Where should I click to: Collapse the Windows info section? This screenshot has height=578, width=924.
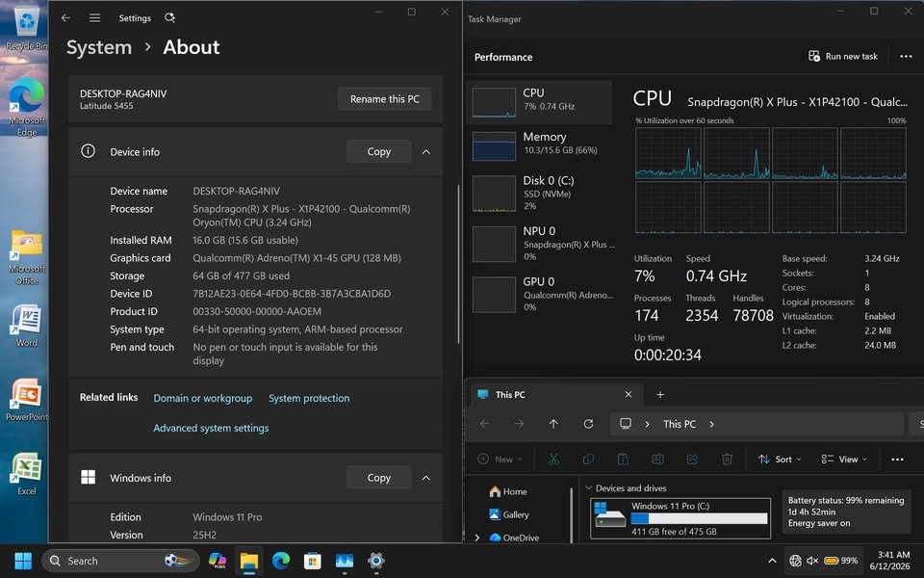pos(426,478)
